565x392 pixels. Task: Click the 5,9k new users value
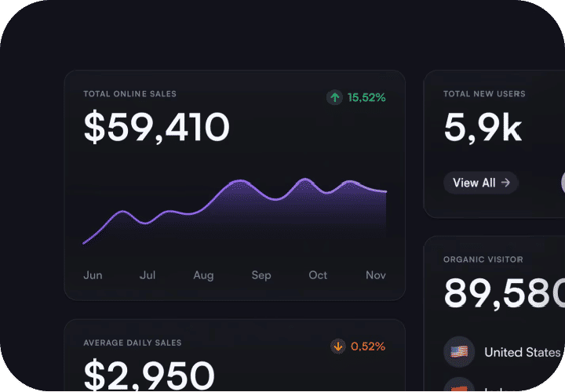point(483,128)
